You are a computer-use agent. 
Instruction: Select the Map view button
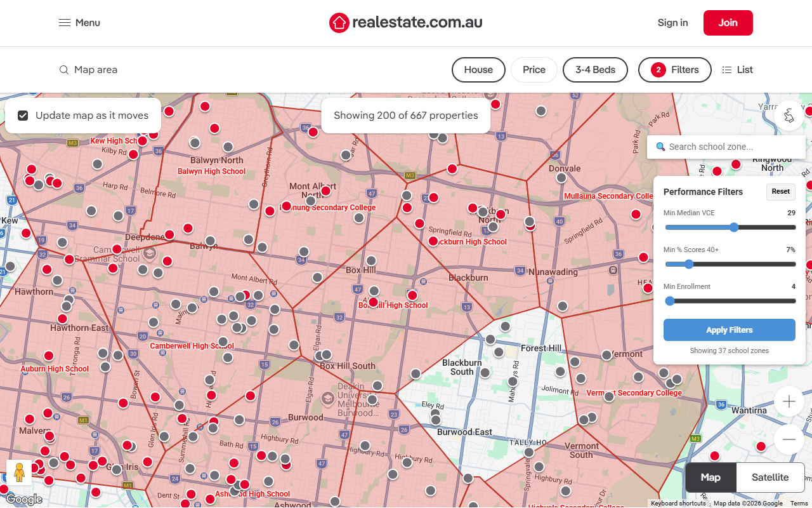point(710,477)
